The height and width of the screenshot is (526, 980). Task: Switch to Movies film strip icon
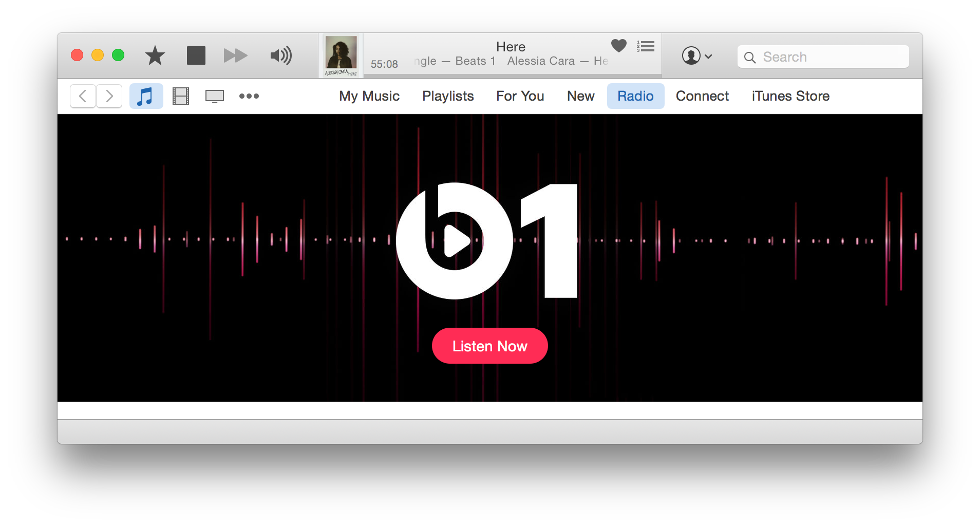pyautogui.click(x=181, y=96)
